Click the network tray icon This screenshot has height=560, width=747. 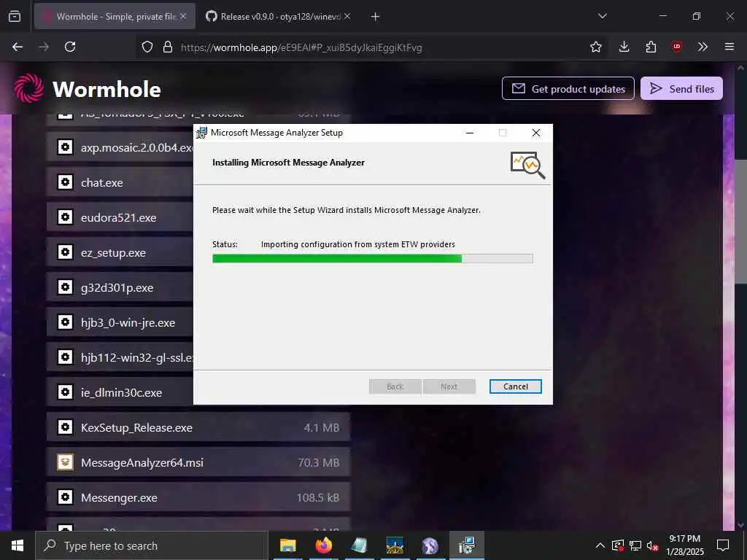635,545
